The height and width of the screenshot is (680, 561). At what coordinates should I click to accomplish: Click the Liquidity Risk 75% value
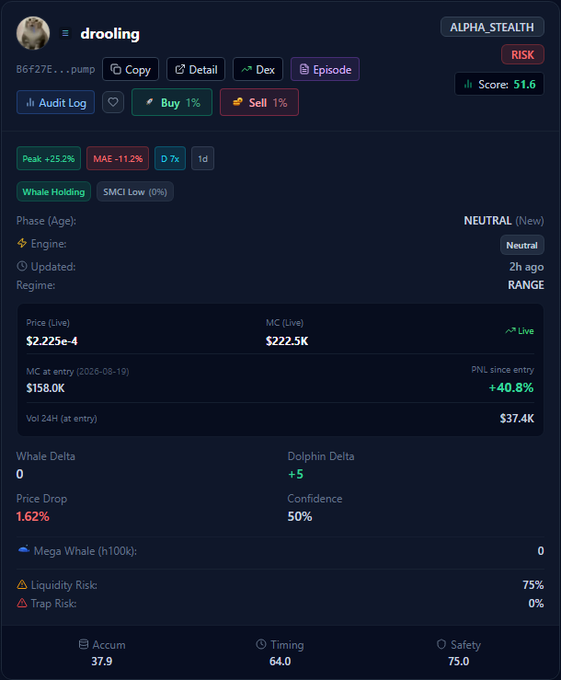click(x=533, y=585)
